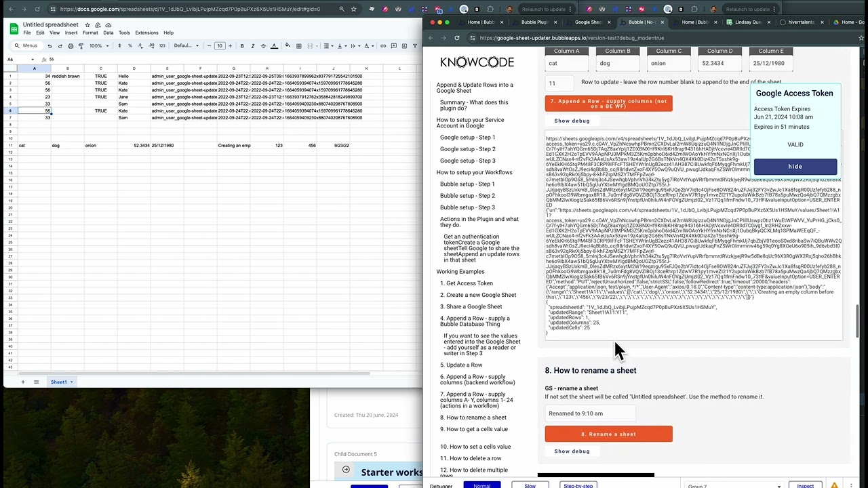868x488 pixels.
Task: Click the borders icon in Sheets toolbar
Action: (299, 46)
